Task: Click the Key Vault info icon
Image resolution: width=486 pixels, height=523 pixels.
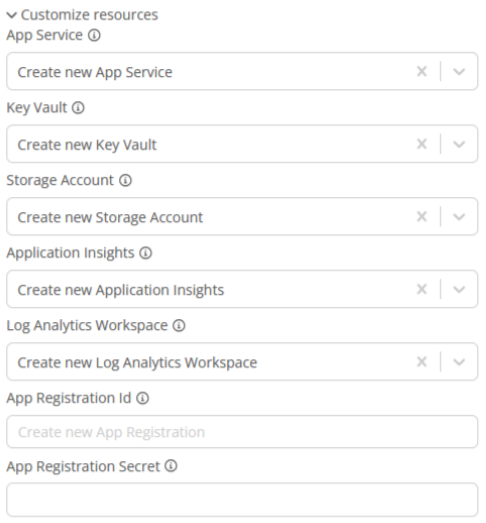Action: pos(78,108)
